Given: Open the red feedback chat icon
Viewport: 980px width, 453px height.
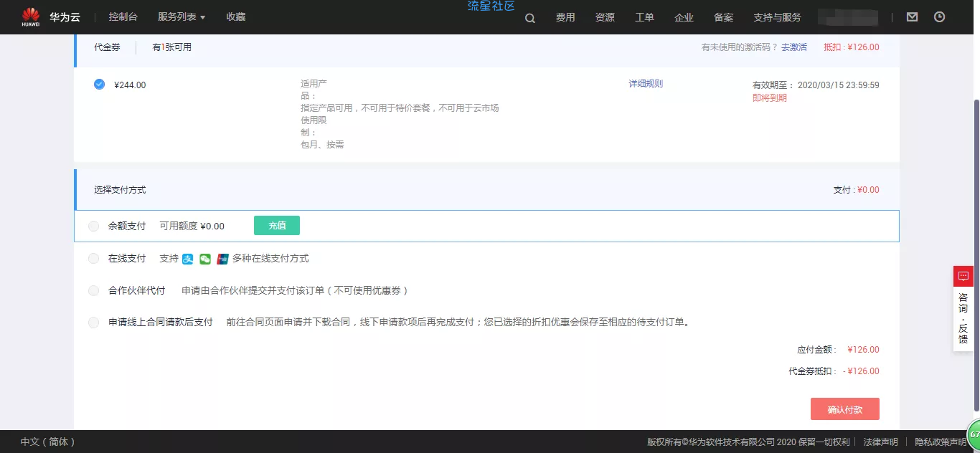Looking at the screenshot, I should tap(963, 276).
